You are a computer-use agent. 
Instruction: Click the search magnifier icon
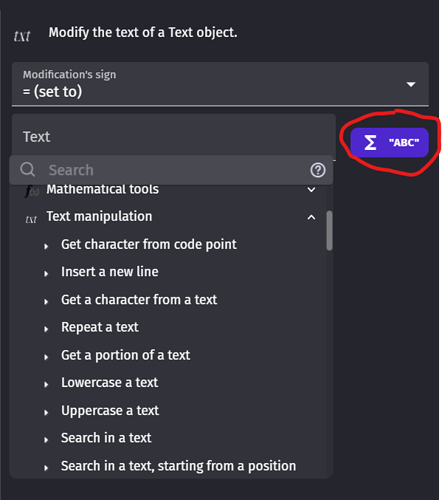pos(28,170)
